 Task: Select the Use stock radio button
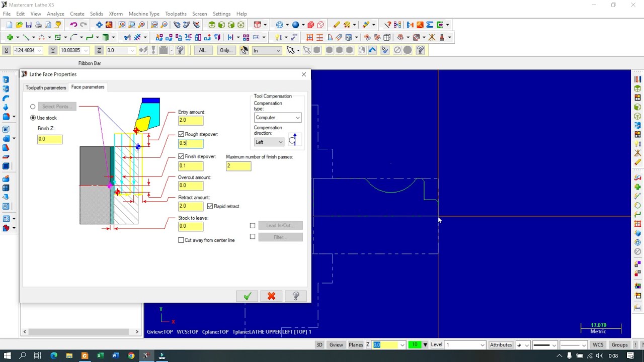33,118
